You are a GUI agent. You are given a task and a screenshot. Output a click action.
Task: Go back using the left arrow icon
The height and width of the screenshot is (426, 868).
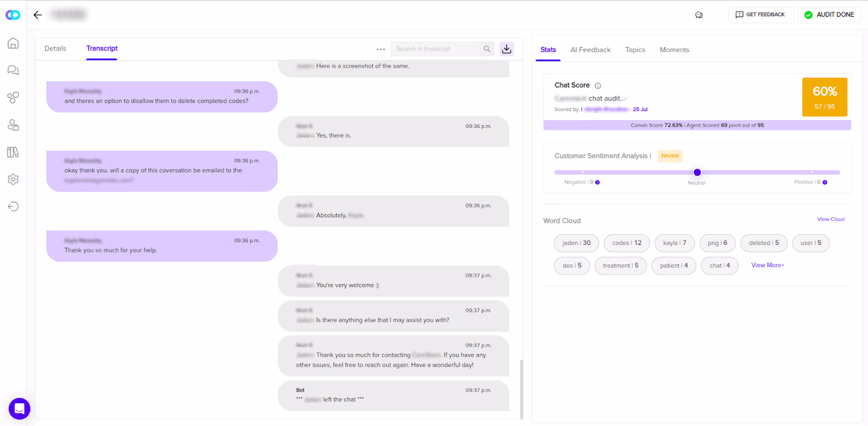click(x=38, y=14)
